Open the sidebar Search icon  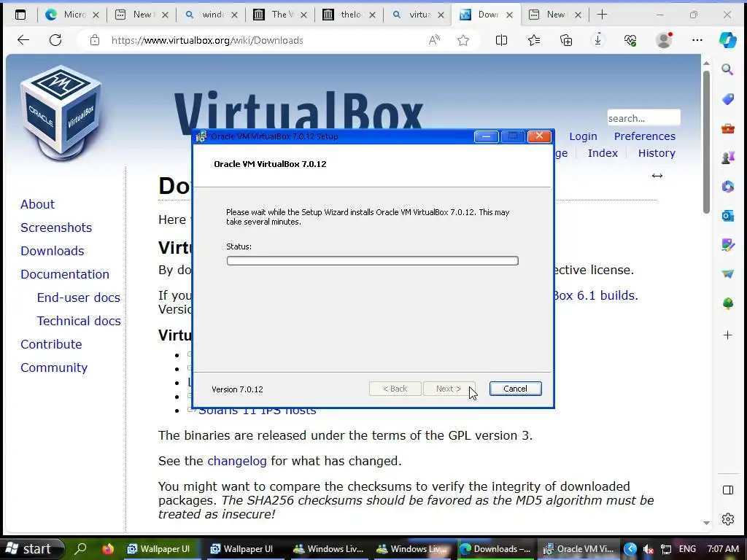click(727, 69)
